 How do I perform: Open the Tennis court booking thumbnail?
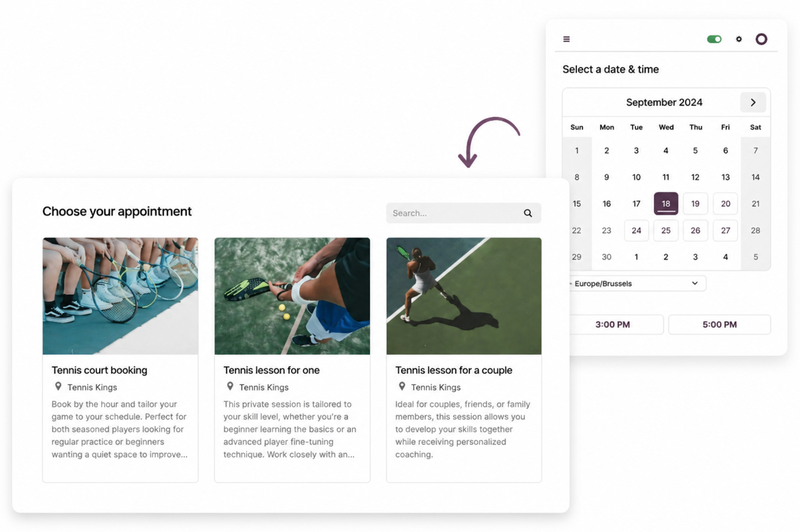[120, 296]
